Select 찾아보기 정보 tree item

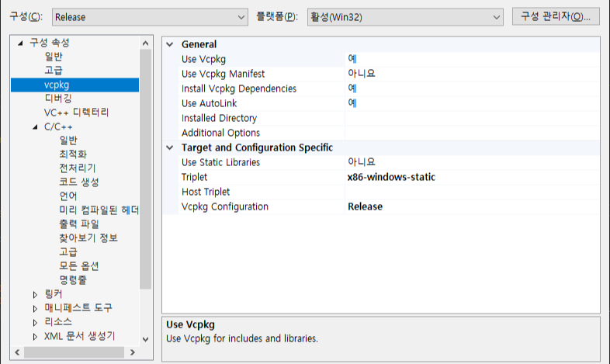[88, 238]
